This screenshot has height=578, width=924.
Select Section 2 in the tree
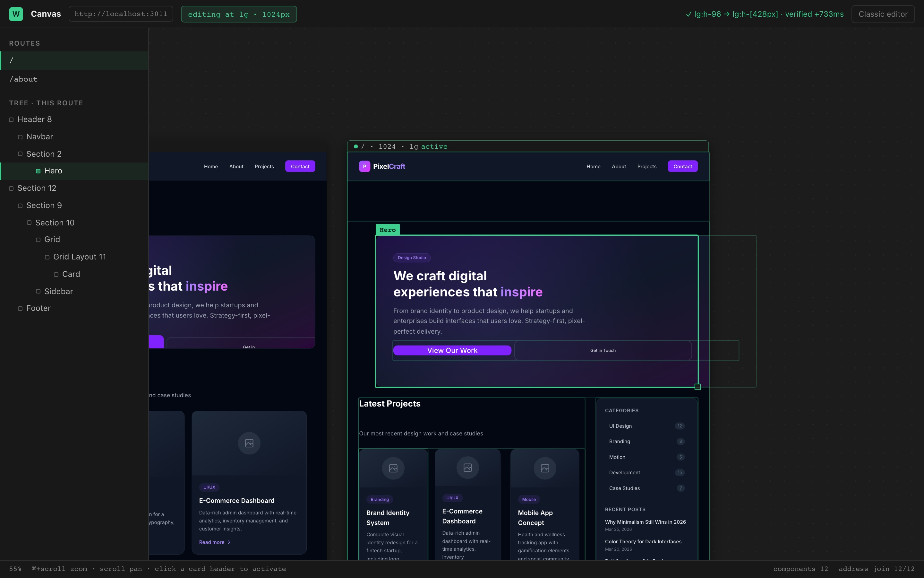74,154
